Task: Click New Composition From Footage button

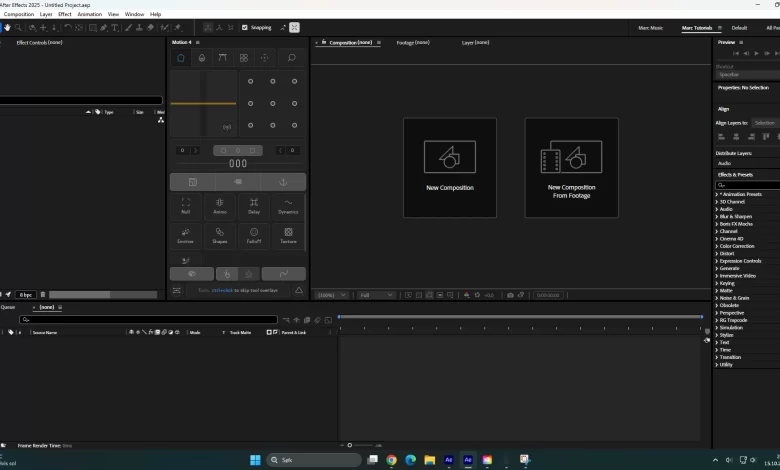Action: pos(572,168)
